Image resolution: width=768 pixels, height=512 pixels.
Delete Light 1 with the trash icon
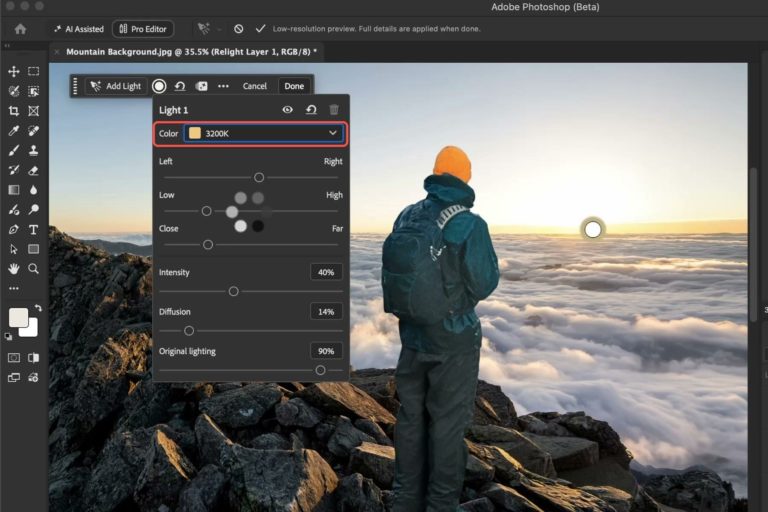coord(334,110)
